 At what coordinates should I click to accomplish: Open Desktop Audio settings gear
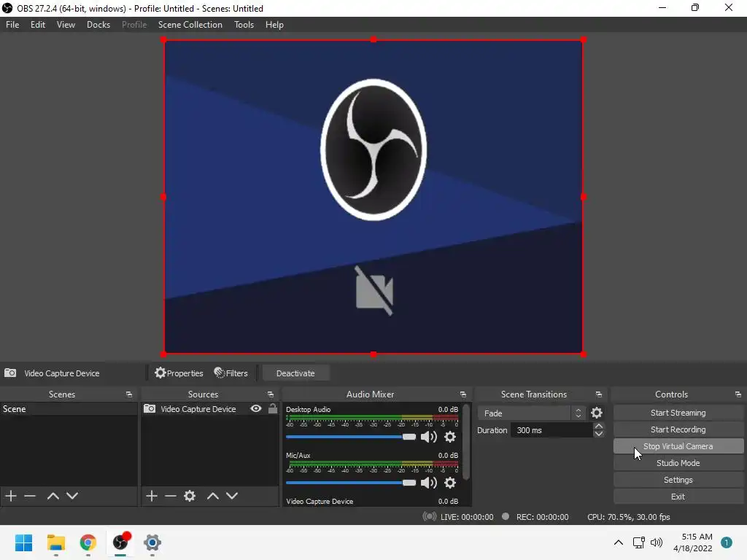pyautogui.click(x=449, y=437)
